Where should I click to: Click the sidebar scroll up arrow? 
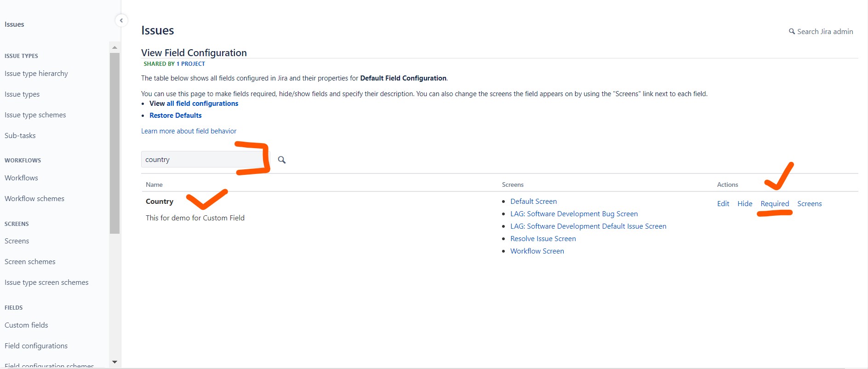tap(114, 47)
